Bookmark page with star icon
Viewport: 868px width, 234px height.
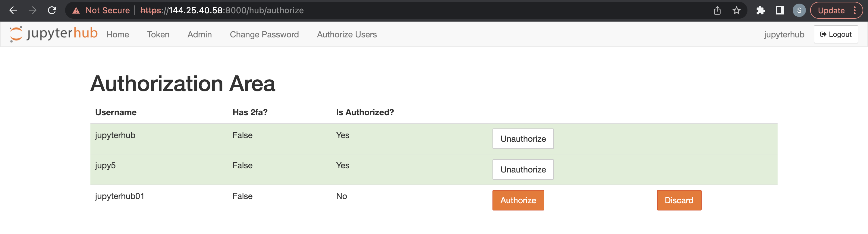click(x=736, y=11)
